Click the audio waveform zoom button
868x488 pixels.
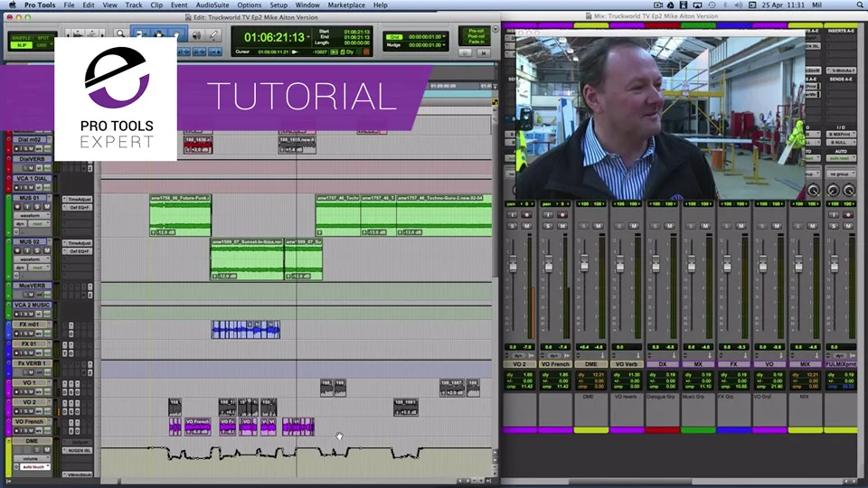pyautogui.click(x=80, y=33)
